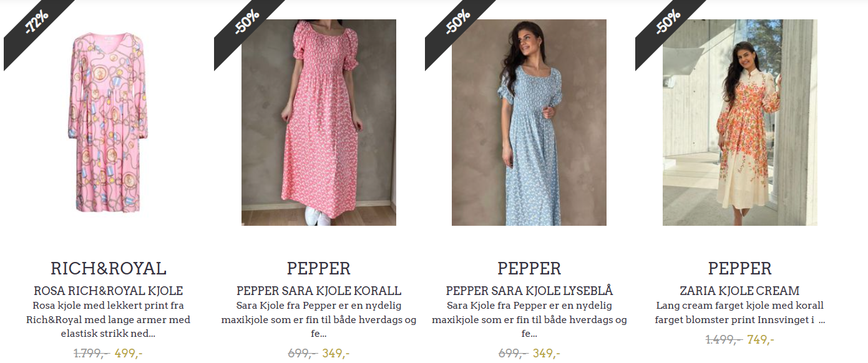868x363 pixels.
Task: Click the Rich&Royal description starting 'Rosa kjole med'
Action: (108, 319)
